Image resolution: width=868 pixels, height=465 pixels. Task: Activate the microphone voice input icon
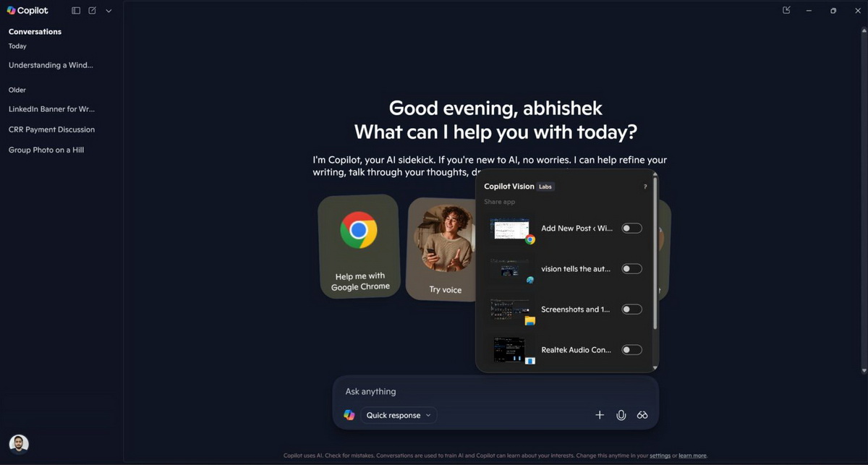point(621,415)
